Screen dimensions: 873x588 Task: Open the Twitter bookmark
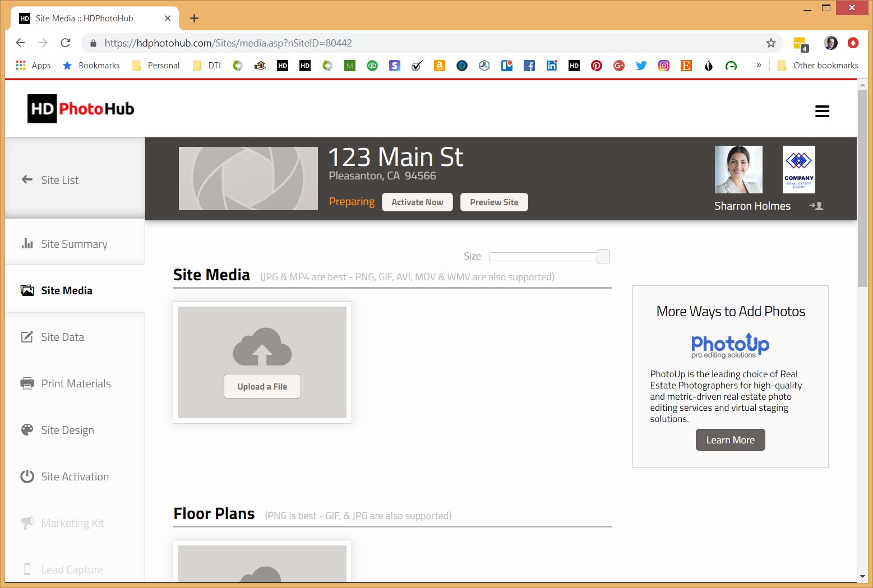[x=641, y=66]
